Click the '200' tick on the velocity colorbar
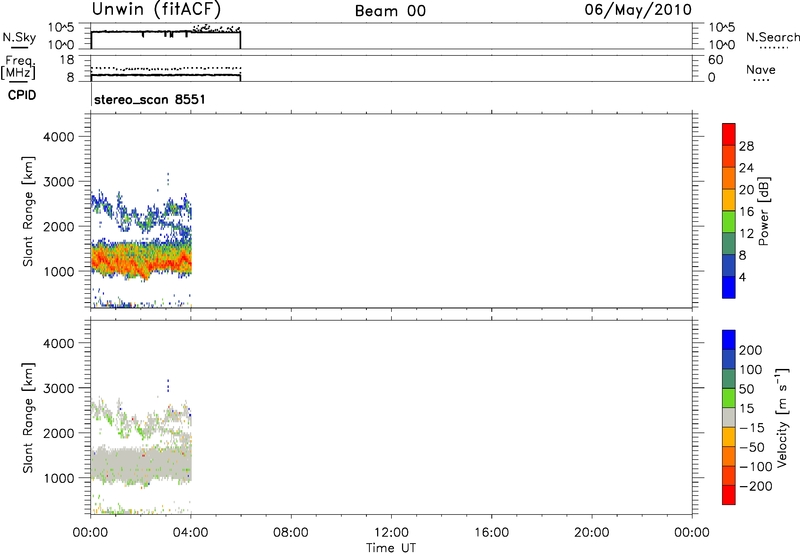 click(751, 350)
